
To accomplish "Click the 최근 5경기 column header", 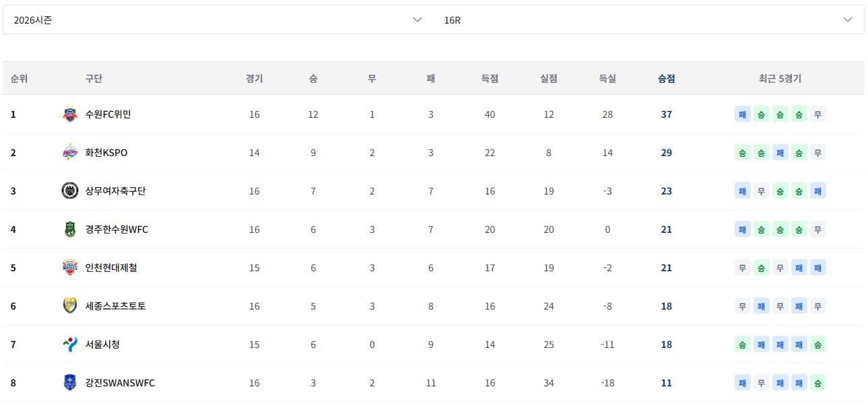I will point(780,79).
